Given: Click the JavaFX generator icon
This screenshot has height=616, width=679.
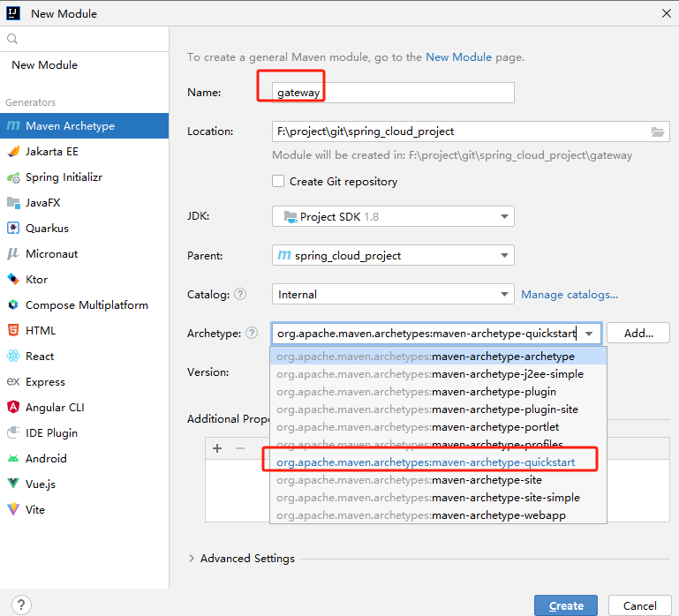Looking at the screenshot, I should click(x=13, y=203).
